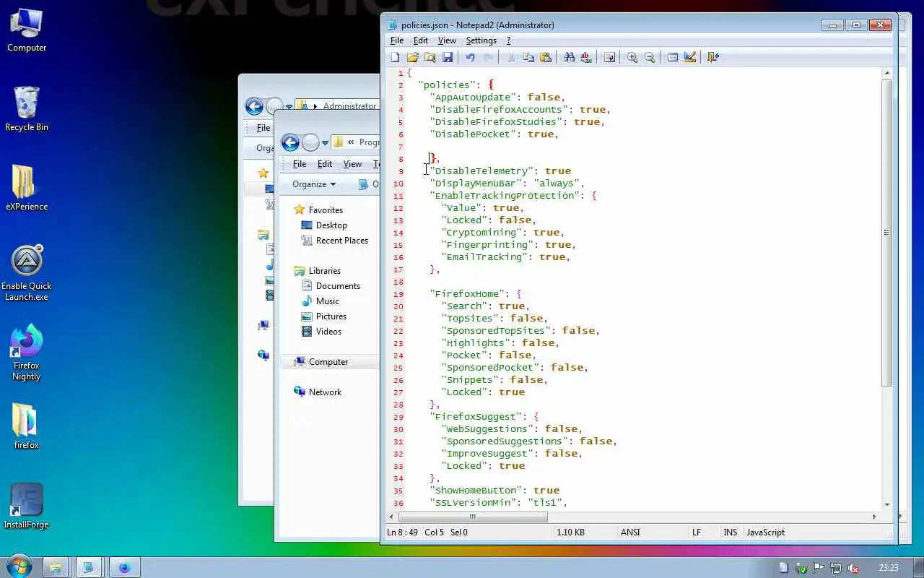Open Replace with the abc icon
The height and width of the screenshot is (578, 924).
pyautogui.click(x=586, y=57)
